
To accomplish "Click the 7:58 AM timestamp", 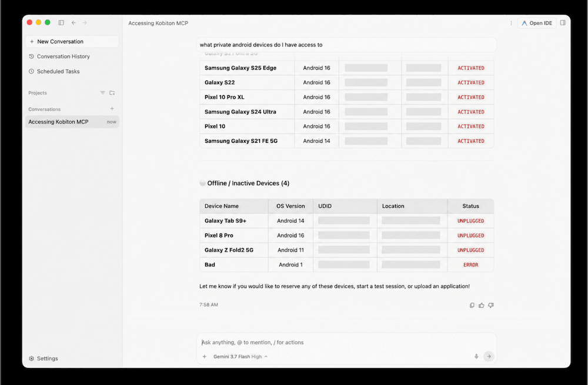I will [x=209, y=305].
